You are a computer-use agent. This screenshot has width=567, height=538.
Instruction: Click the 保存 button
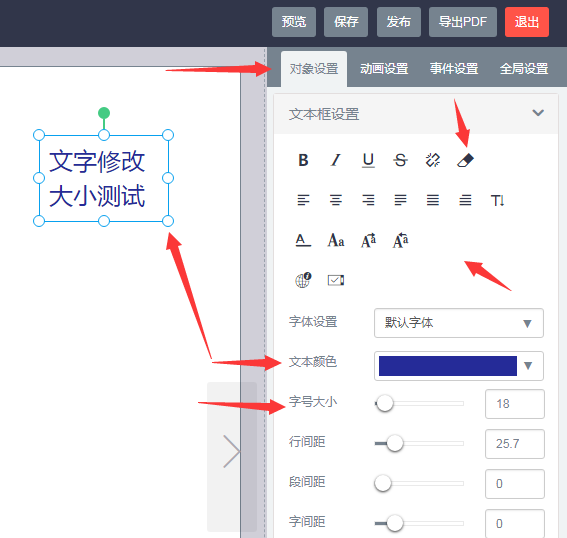(346, 22)
